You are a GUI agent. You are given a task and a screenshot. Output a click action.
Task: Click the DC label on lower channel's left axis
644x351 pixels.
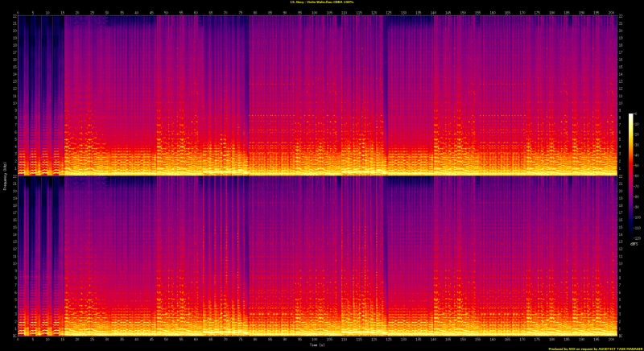tap(14, 334)
